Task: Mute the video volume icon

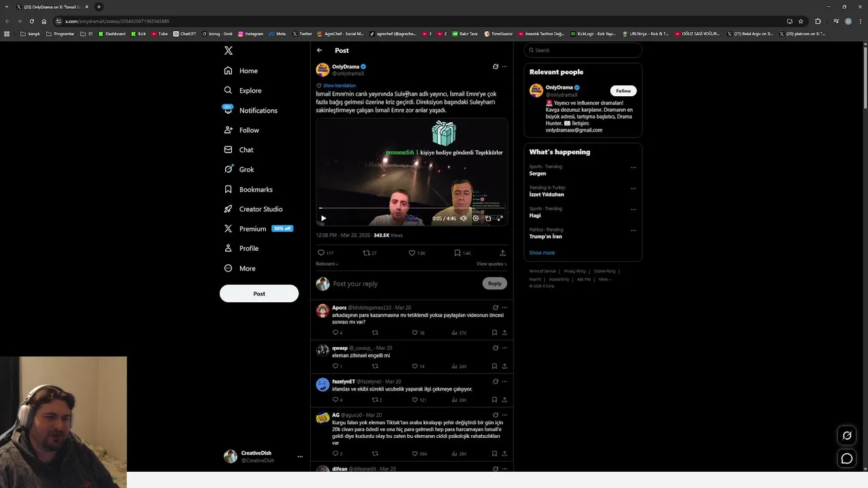Action: [464, 218]
